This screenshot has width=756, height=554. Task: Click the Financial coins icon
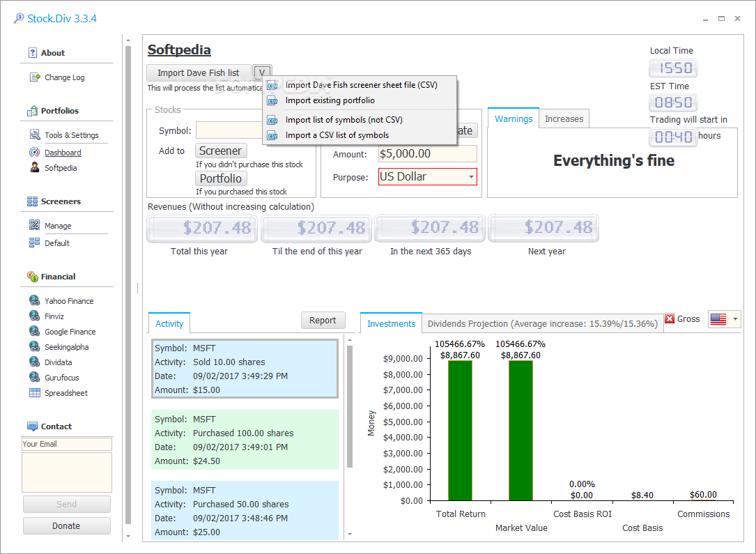(32, 277)
